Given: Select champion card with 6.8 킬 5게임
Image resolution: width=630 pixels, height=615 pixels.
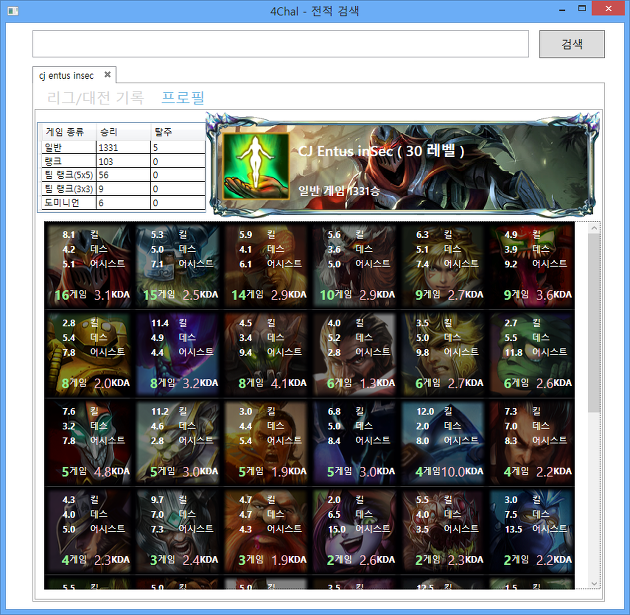Looking at the screenshot, I should (354, 443).
